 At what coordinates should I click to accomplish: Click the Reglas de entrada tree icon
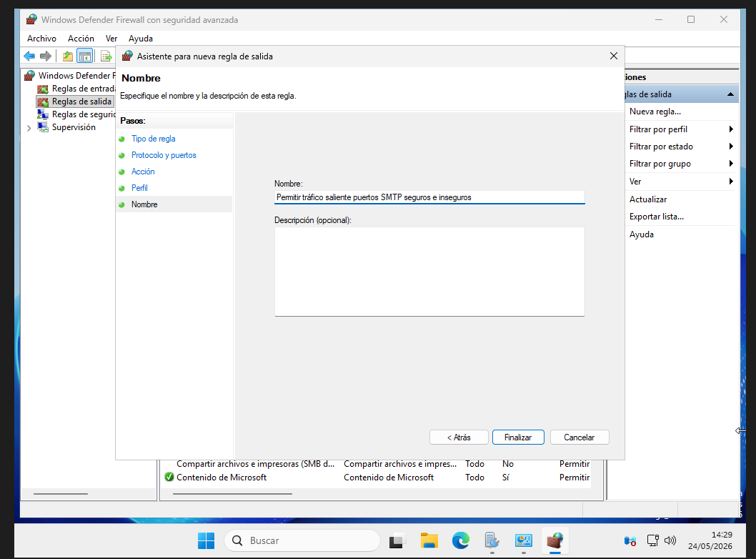coord(43,89)
